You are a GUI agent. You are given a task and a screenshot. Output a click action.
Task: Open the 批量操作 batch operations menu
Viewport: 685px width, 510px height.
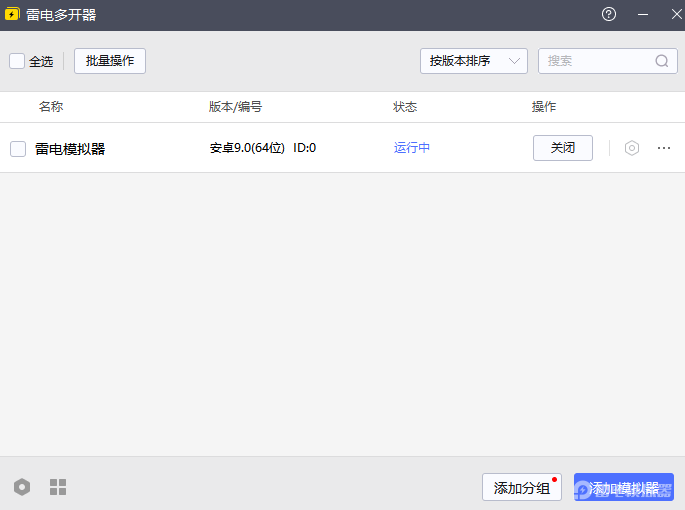click(x=110, y=61)
